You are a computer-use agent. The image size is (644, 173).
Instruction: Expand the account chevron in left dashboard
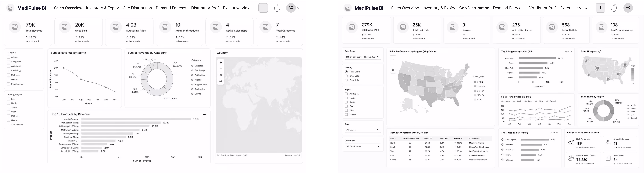299,8
